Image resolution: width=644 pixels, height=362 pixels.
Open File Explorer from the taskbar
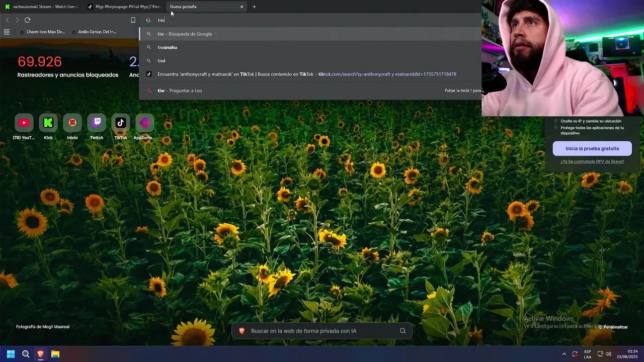point(55,354)
